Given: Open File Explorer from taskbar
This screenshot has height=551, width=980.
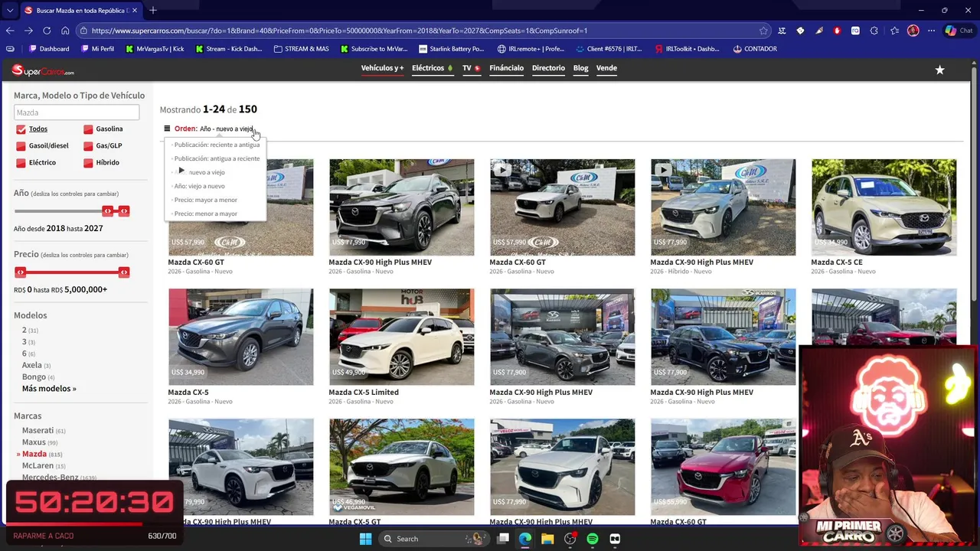Looking at the screenshot, I should pyautogui.click(x=547, y=539).
